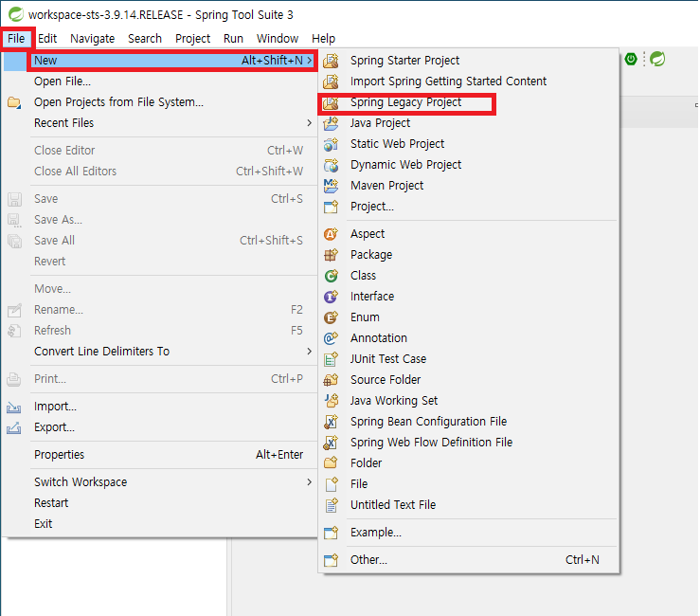Viewport: 700px width, 616px height.
Task: Click the green Boot Dashboard power icon
Action: (631, 59)
